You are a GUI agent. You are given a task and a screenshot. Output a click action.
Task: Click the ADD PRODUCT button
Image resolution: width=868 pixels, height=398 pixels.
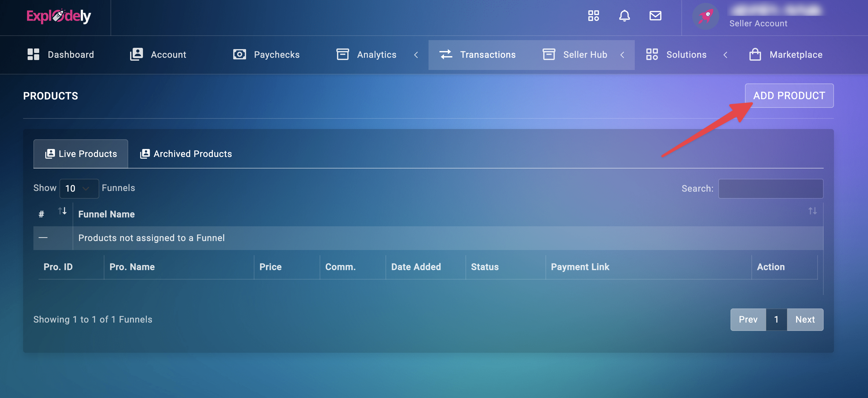point(789,96)
